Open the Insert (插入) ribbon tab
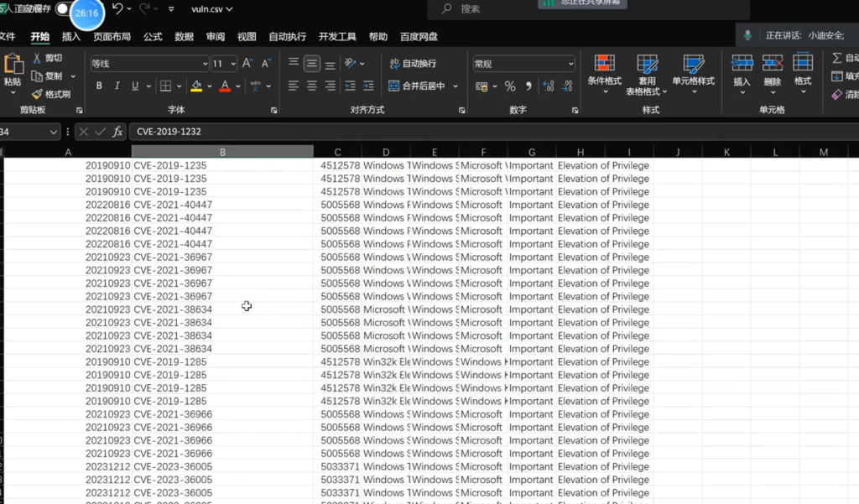Screen dimensions: 859x504 (71, 37)
